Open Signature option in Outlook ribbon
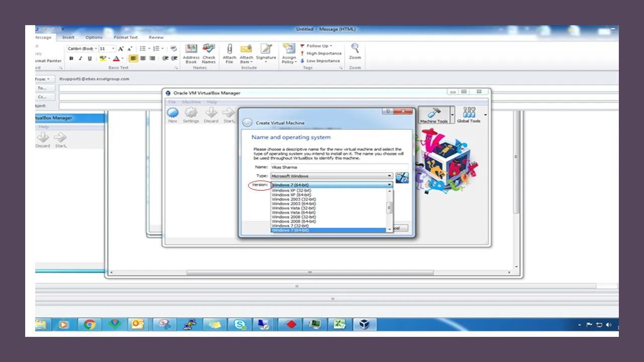The height and width of the screenshot is (362, 644). [266, 53]
